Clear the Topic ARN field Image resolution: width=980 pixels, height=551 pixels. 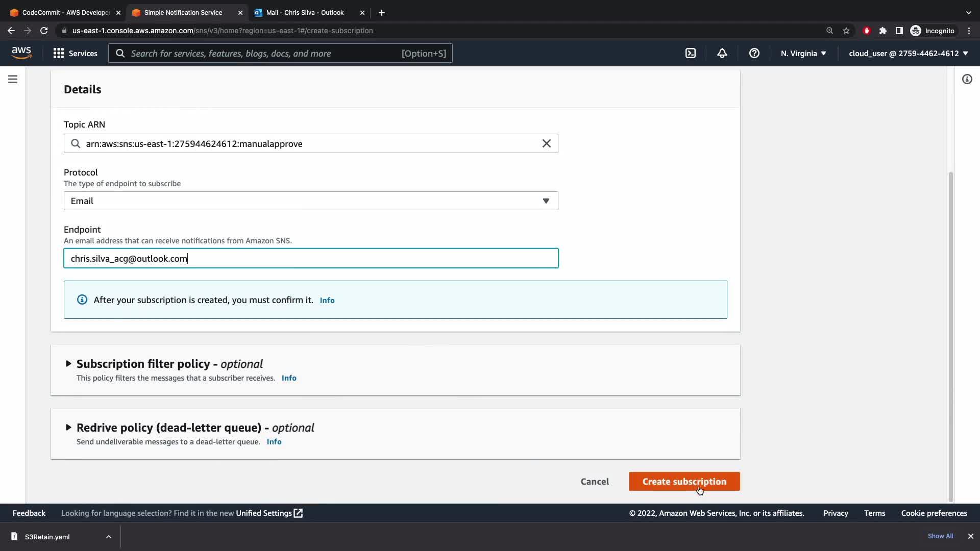[546, 143]
